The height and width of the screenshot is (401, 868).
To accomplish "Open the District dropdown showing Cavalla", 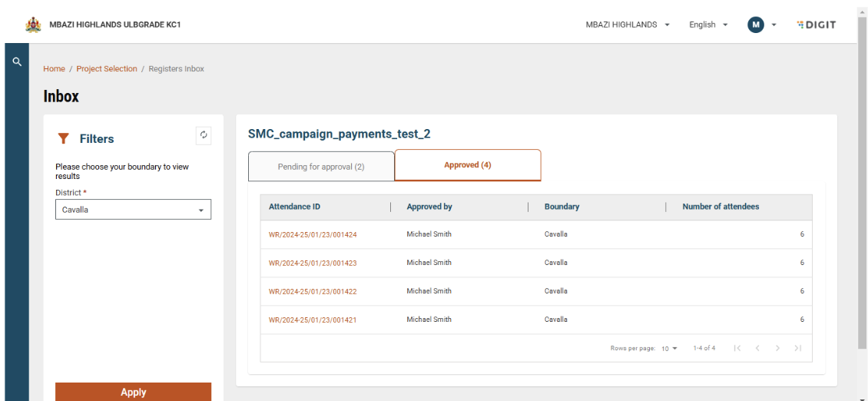I will (x=133, y=210).
